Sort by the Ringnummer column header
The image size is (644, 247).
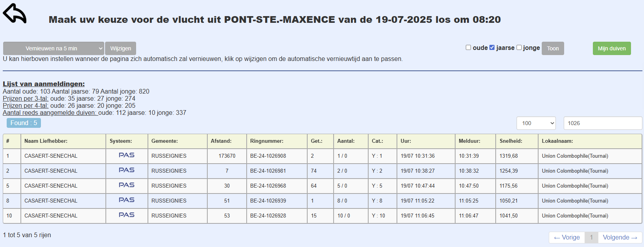(266, 141)
